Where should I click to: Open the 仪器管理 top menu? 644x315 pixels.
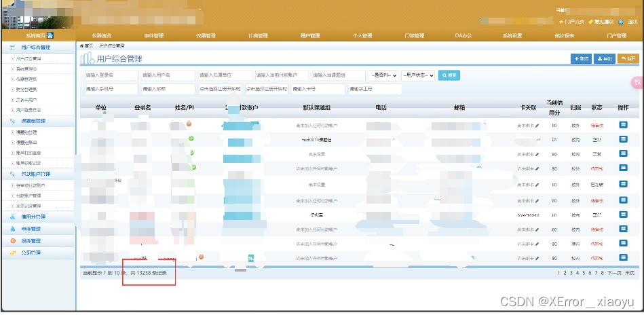coord(206,36)
